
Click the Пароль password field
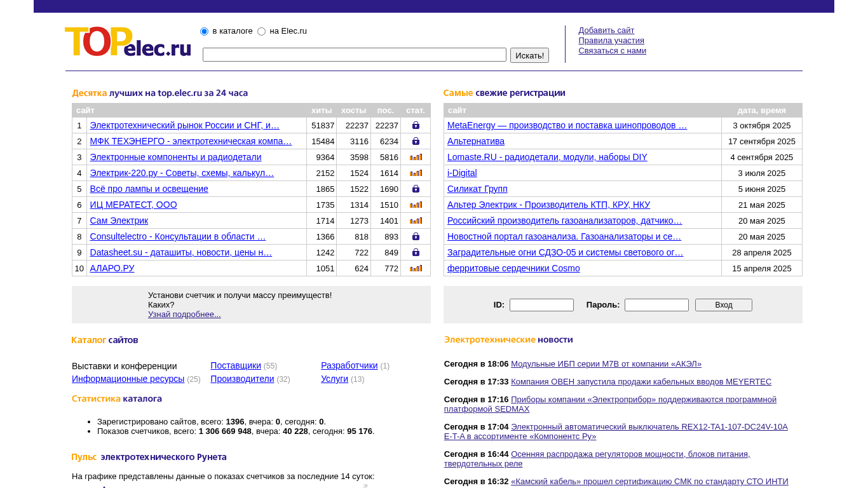[x=656, y=305]
